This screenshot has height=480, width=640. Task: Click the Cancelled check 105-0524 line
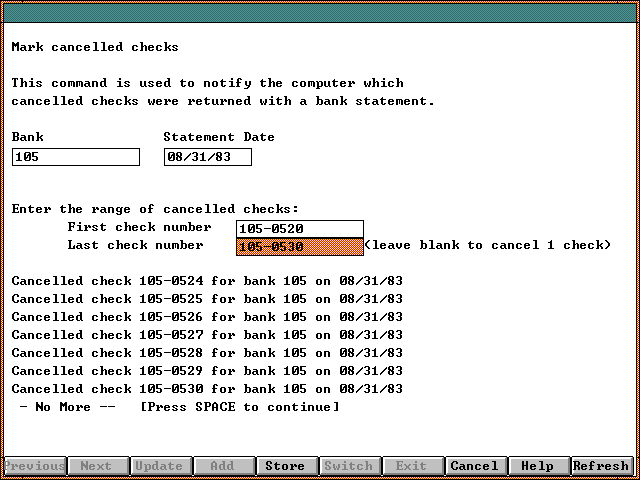coord(207,281)
